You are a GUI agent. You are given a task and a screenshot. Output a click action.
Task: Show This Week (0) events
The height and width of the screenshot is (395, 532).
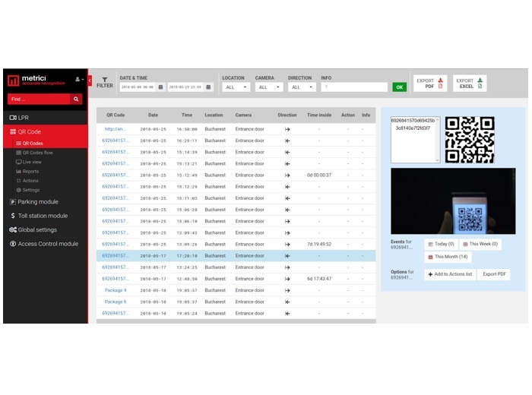(480, 244)
